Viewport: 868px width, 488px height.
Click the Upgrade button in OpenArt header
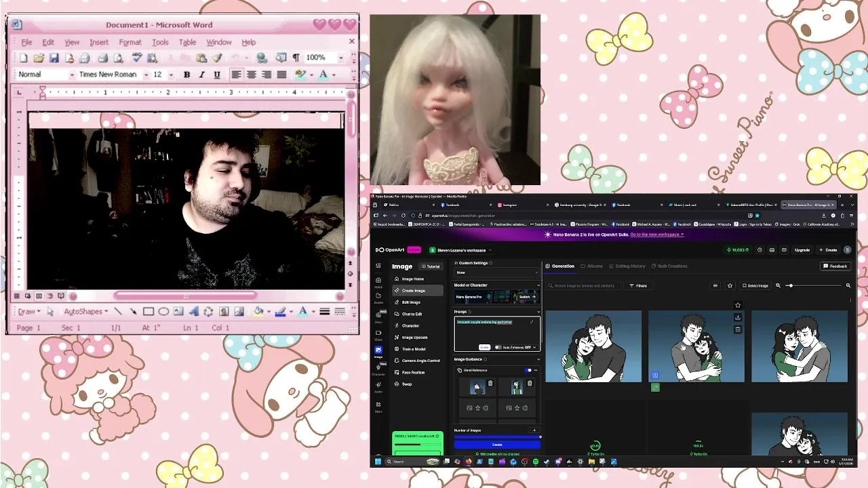pyautogui.click(x=802, y=250)
